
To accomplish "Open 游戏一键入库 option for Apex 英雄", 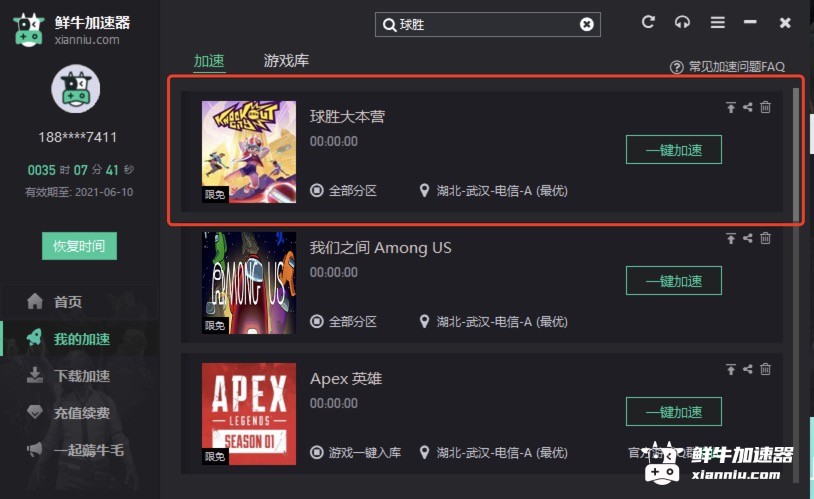I will click(356, 452).
